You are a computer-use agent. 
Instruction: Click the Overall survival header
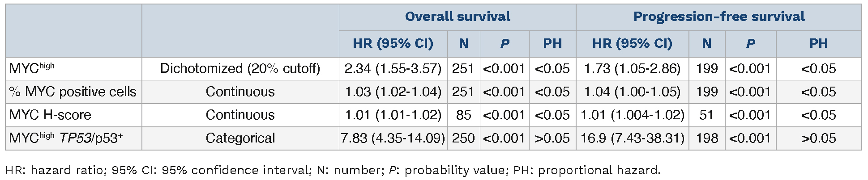click(x=457, y=17)
